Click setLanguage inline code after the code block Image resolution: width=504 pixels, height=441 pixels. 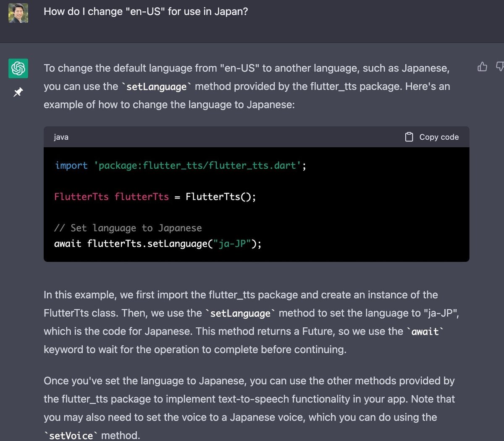point(240,313)
